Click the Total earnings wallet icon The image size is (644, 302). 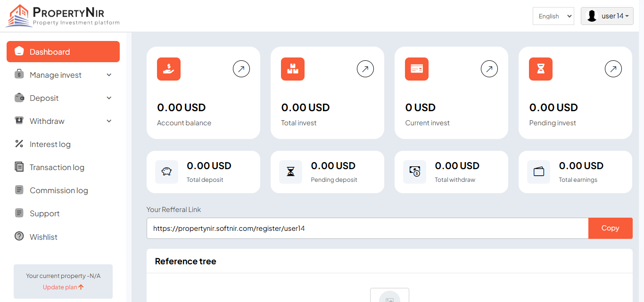tap(539, 172)
